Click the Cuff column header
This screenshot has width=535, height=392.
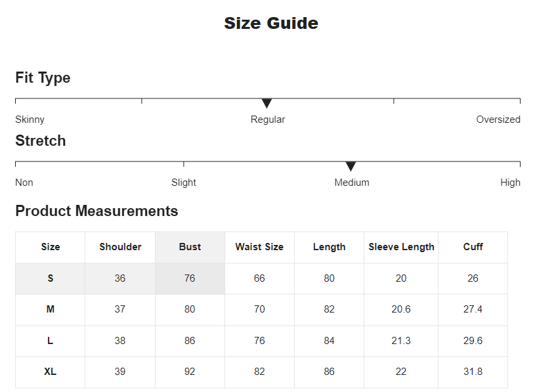click(473, 247)
